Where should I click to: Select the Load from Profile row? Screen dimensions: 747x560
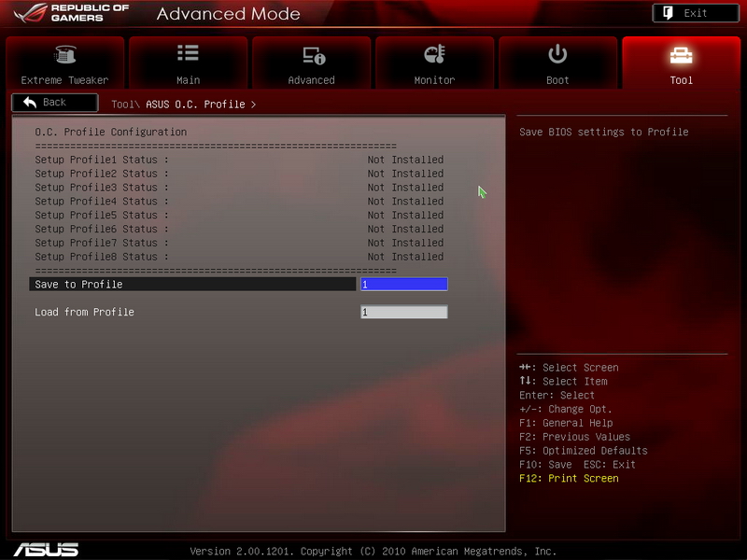192,312
